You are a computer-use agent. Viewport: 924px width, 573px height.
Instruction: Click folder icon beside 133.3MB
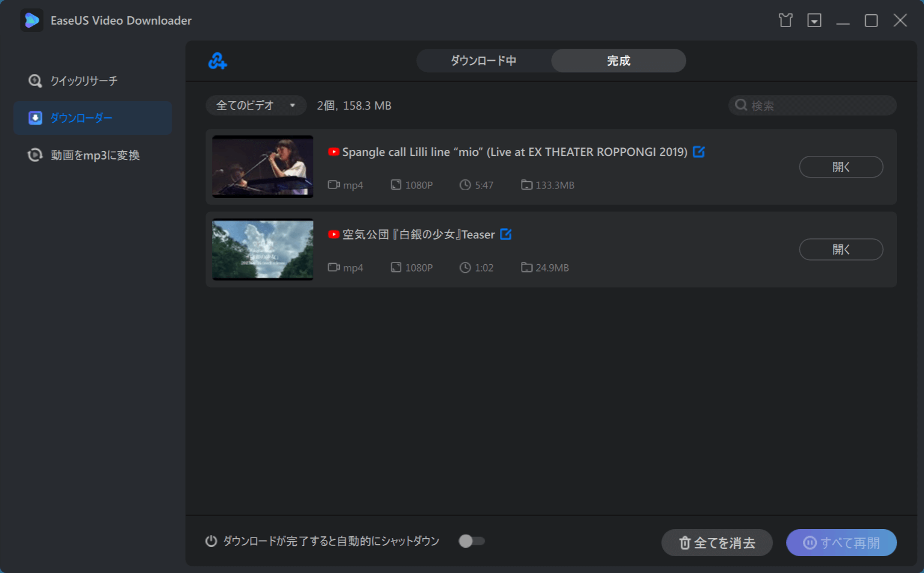(x=526, y=185)
